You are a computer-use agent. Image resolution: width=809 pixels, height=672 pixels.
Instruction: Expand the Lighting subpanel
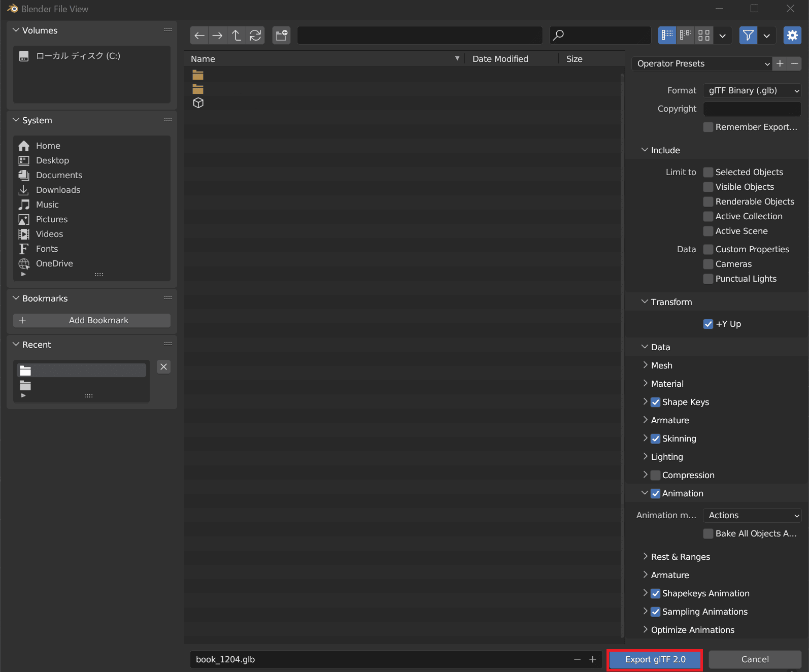pos(645,456)
